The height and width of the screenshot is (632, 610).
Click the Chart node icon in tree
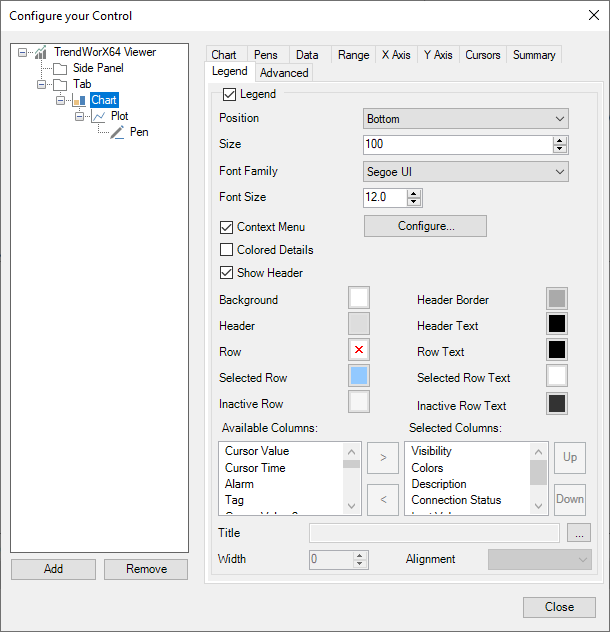tap(79, 100)
